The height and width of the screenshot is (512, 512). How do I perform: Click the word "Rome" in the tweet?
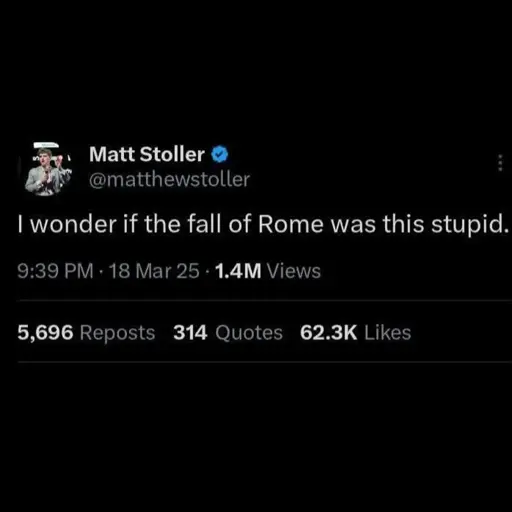click(x=291, y=224)
